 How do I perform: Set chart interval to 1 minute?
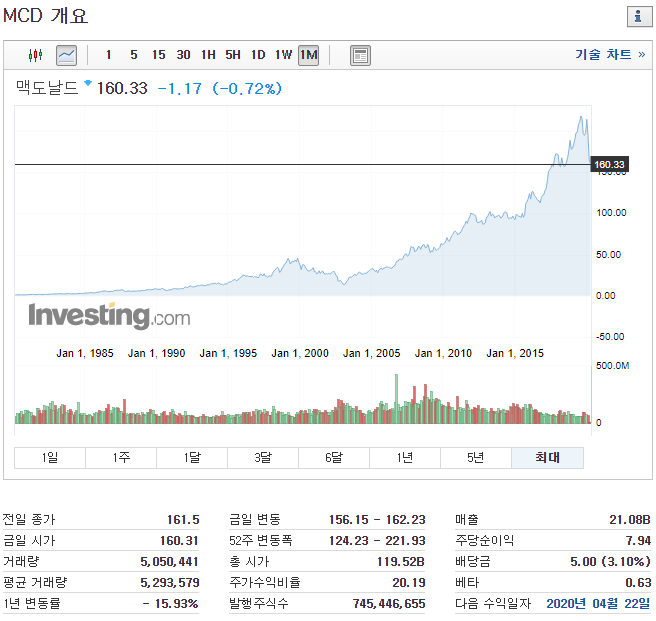pyautogui.click(x=108, y=55)
